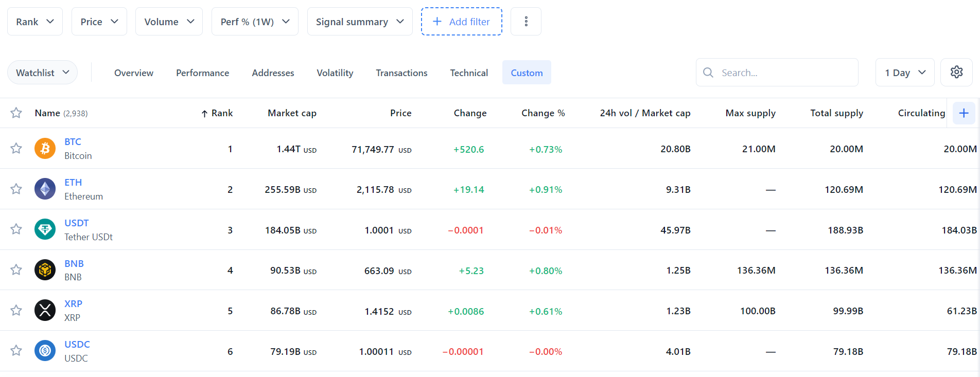Sort by Circulating column header
The width and height of the screenshot is (980, 377).
921,113
